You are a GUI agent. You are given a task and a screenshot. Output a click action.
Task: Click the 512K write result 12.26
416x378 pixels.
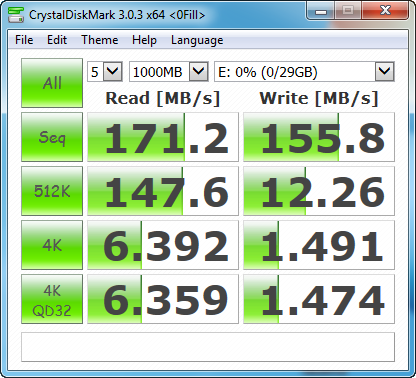(319, 191)
